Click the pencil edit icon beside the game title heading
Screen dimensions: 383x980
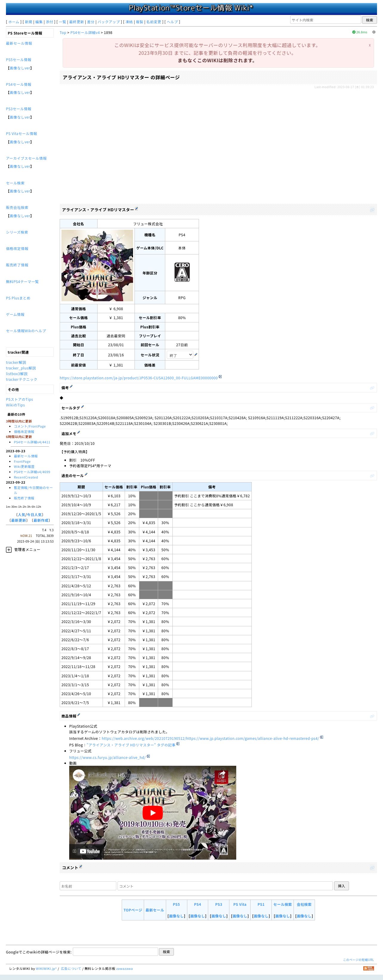pos(137,209)
